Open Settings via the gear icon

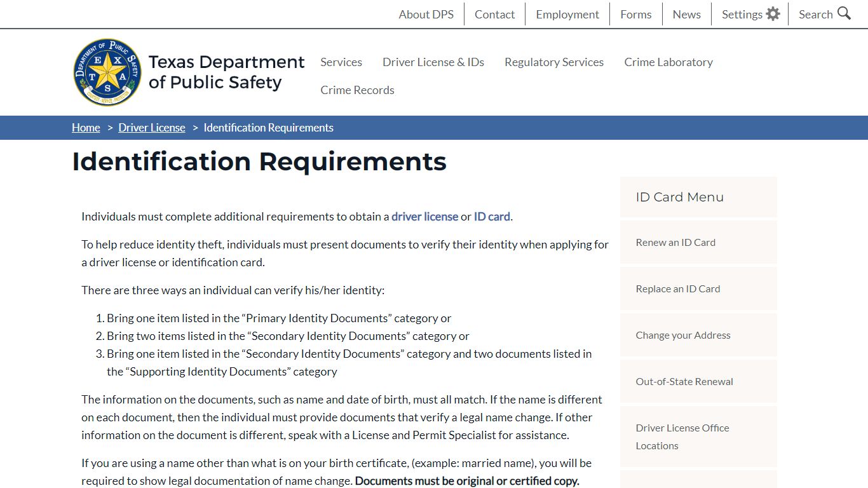pos(773,14)
